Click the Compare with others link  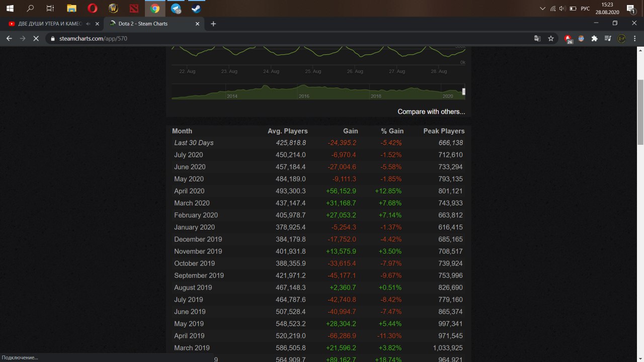point(431,112)
